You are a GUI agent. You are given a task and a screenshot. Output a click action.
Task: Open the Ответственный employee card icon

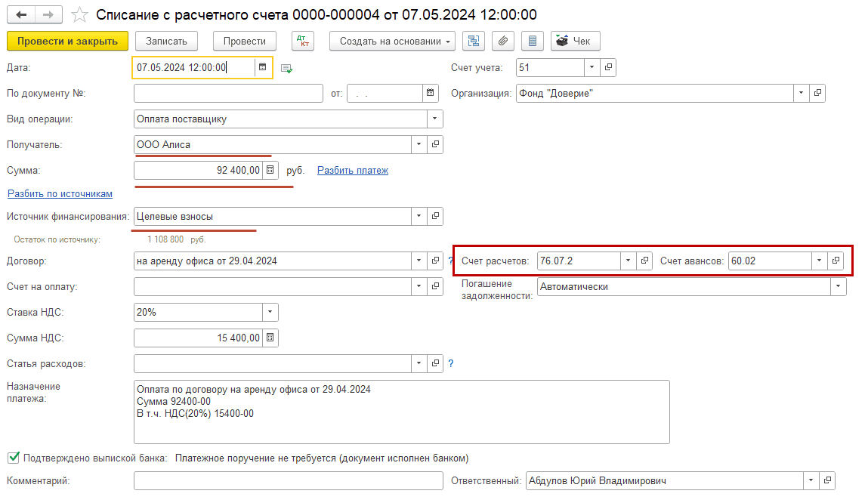828,481
